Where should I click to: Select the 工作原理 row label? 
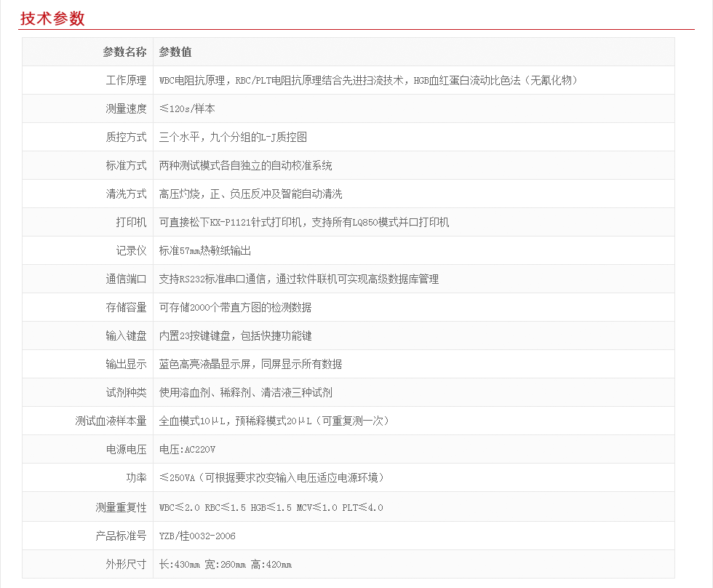126,80
